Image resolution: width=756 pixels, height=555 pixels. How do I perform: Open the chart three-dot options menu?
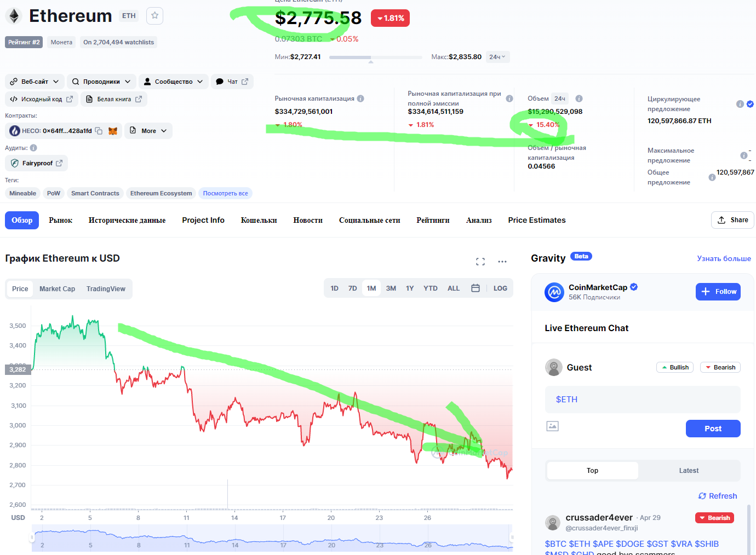click(502, 262)
